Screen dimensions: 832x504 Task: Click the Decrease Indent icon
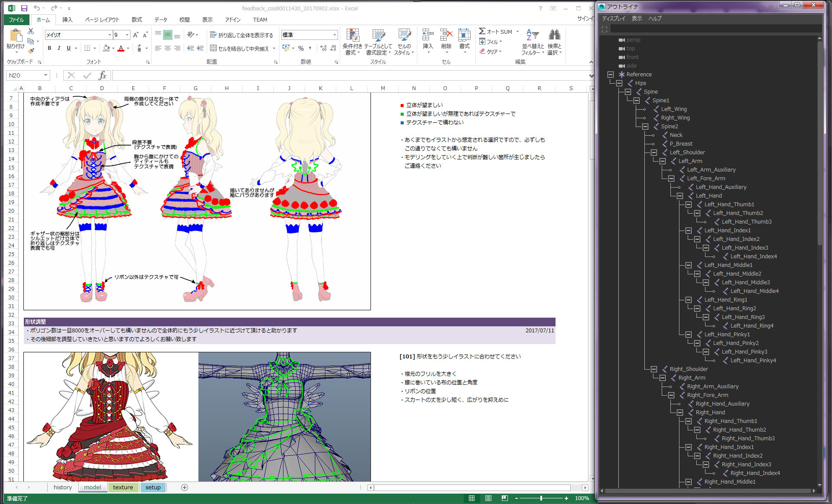[191, 48]
